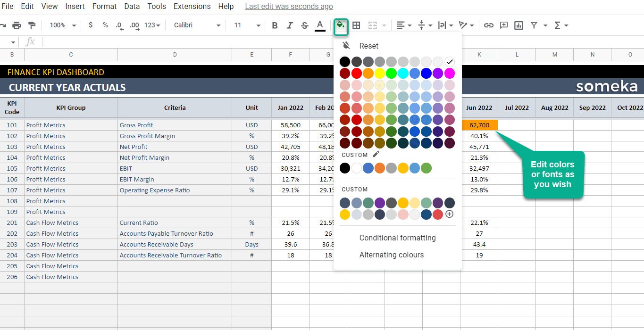
Task: Open the Help menu
Action: pos(226,7)
